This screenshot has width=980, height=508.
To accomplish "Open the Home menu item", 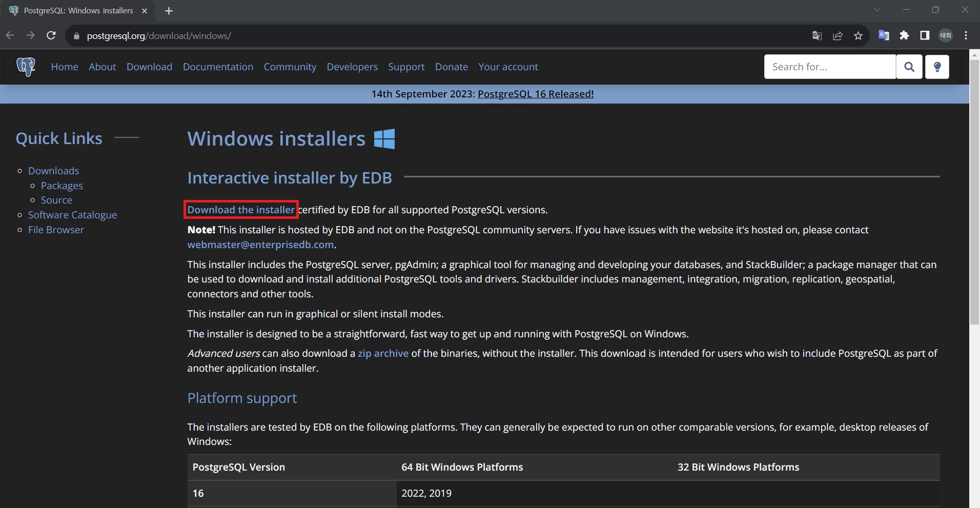I will (x=65, y=67).
